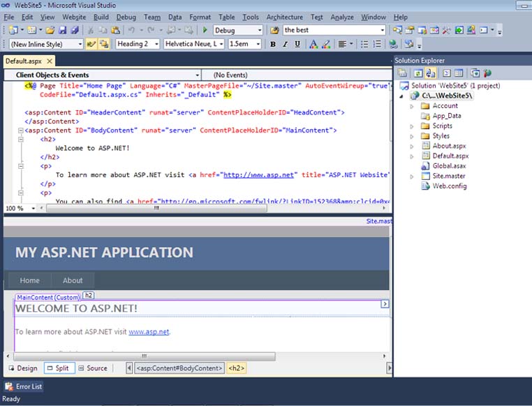
Task: Select the <asp:Content#BodyContent> tag navigator
Action: click(x=179, y=368)
